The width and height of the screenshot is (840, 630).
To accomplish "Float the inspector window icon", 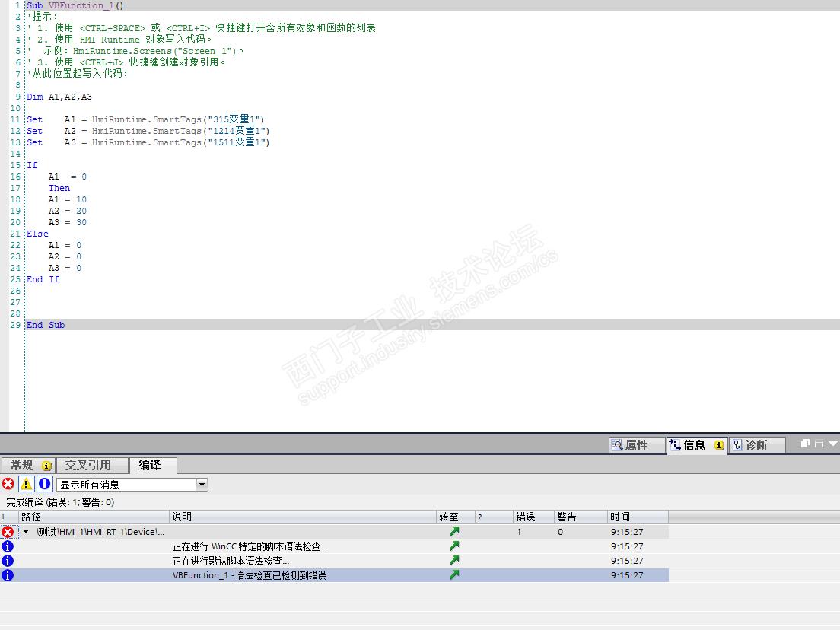I will tap(805, 444).
